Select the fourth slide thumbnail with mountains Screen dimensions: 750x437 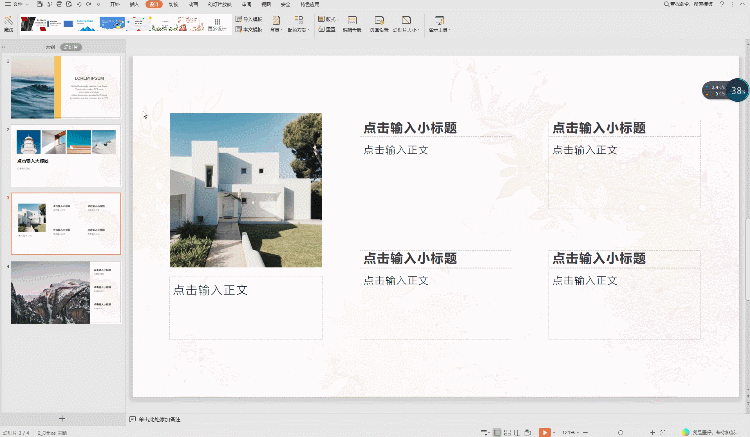click(x=66, y=292)
